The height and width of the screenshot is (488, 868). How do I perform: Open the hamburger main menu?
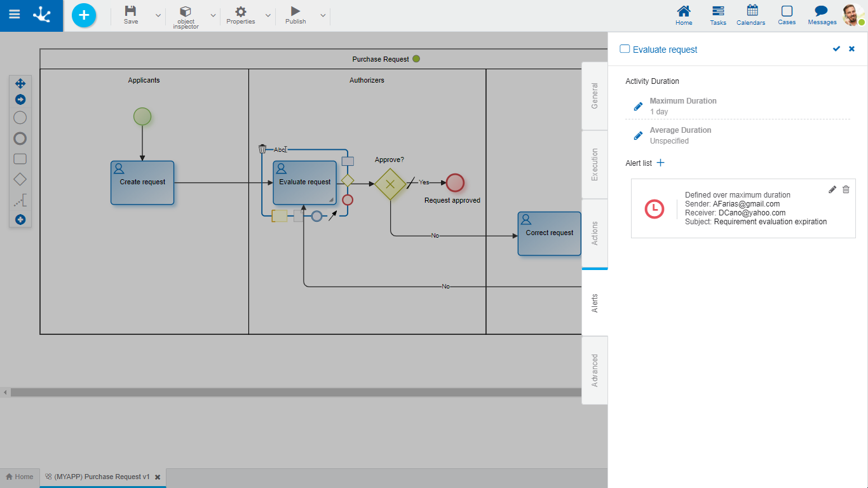(14, 15)
